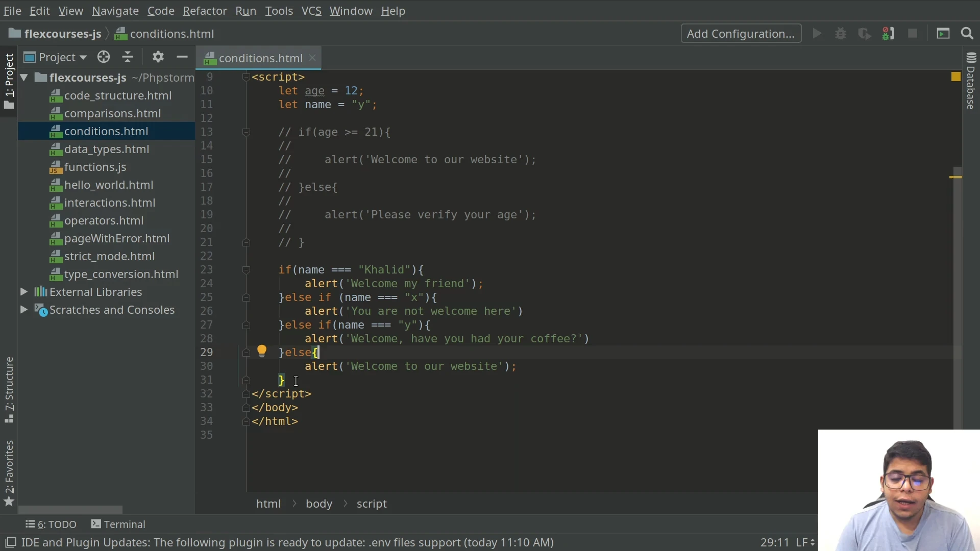Toggle the 2: Favorites tool window
980x551 pixels.
(9, 473)
